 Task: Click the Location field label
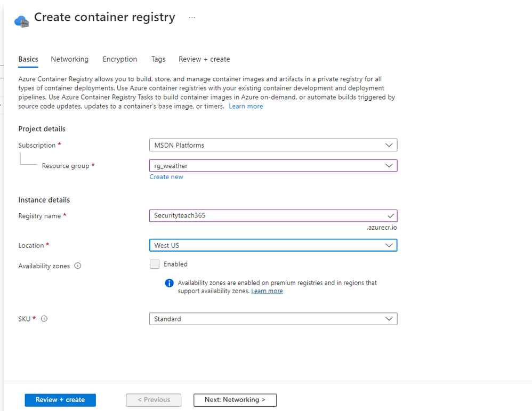coord(31,245)
